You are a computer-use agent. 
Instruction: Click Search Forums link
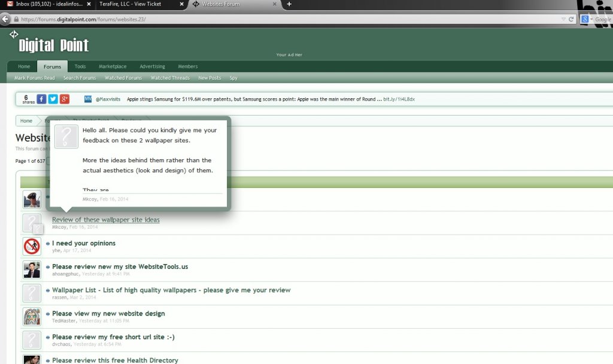pyautogui.click(x=80, y=78)
